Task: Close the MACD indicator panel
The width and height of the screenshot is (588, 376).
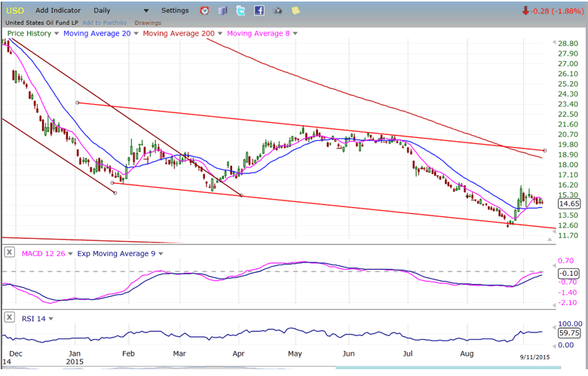Action: 9,252
